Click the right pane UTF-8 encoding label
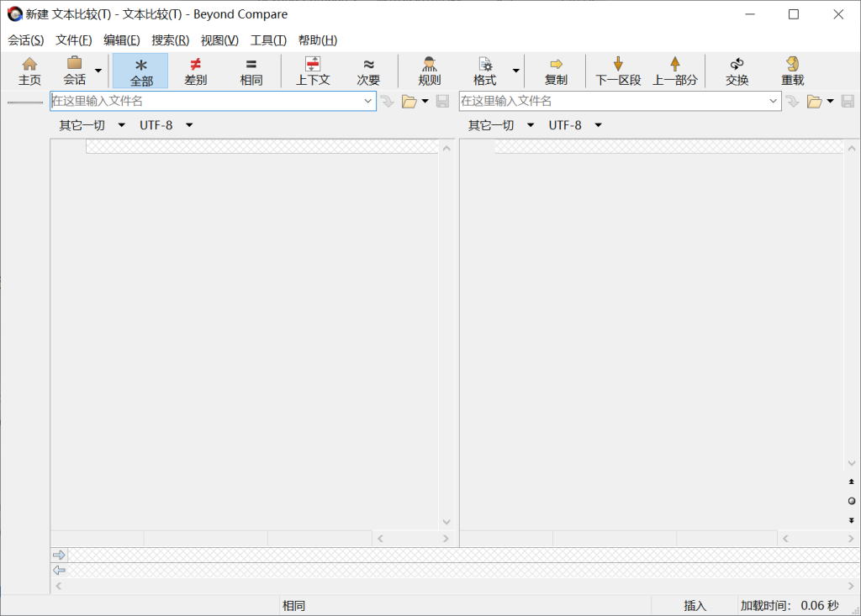Viewport: 861px width, 616px height. [565, 125]
